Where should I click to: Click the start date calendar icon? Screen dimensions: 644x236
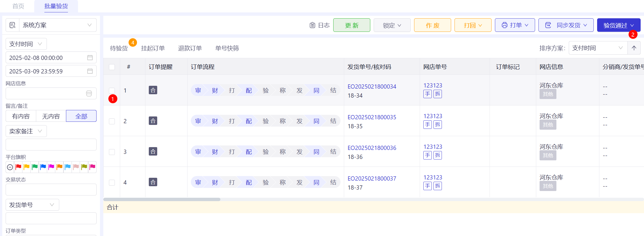[x=90, y=58]
